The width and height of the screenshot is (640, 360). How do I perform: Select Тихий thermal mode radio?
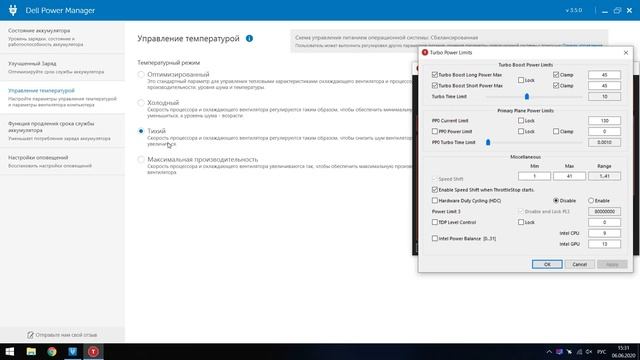pos(141,131)
